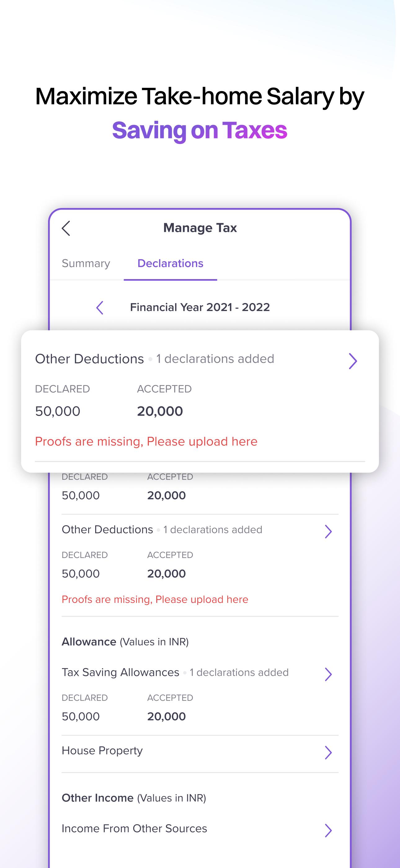Screen dimensions: 400x868
Task: Select Financial Year 2021 - 2022 label
Action: coord(200,307)
